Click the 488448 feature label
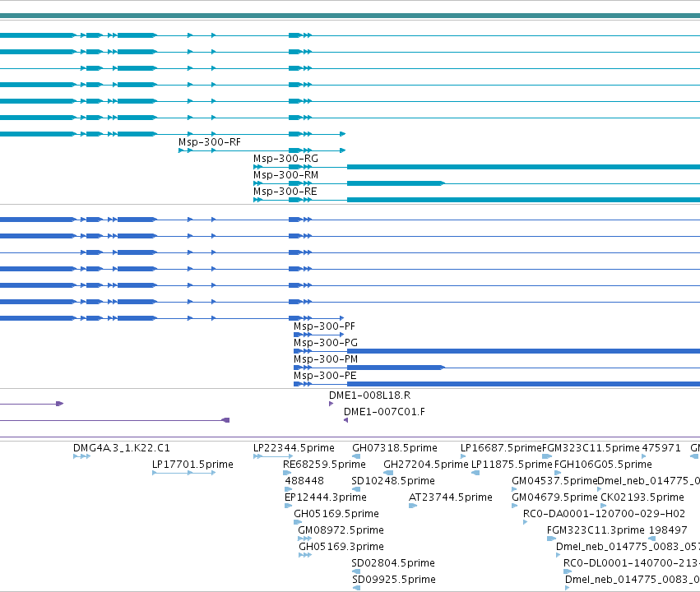700x592 pixels. click(304, 481)
